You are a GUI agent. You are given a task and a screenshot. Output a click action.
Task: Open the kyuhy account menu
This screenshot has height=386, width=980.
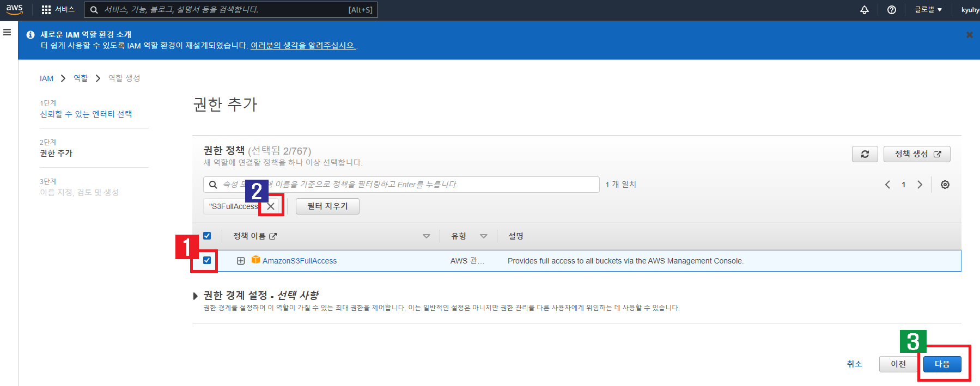coord(970,10)
